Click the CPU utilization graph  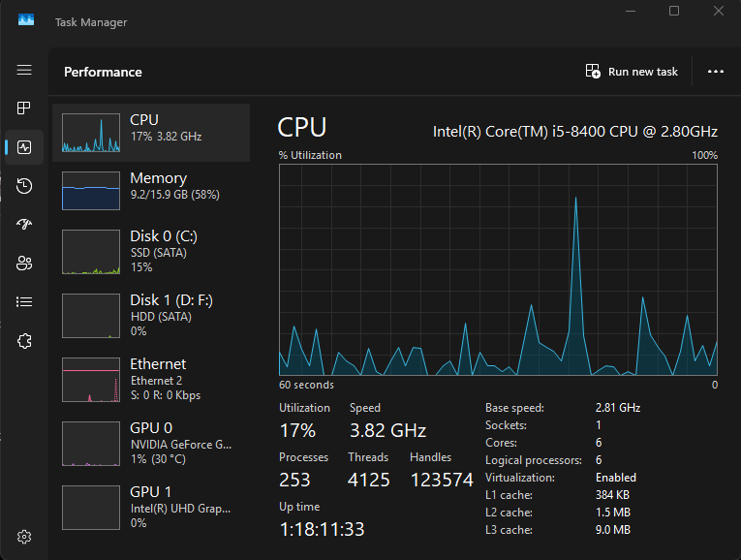pyautogui.click(x=498, y=269)
